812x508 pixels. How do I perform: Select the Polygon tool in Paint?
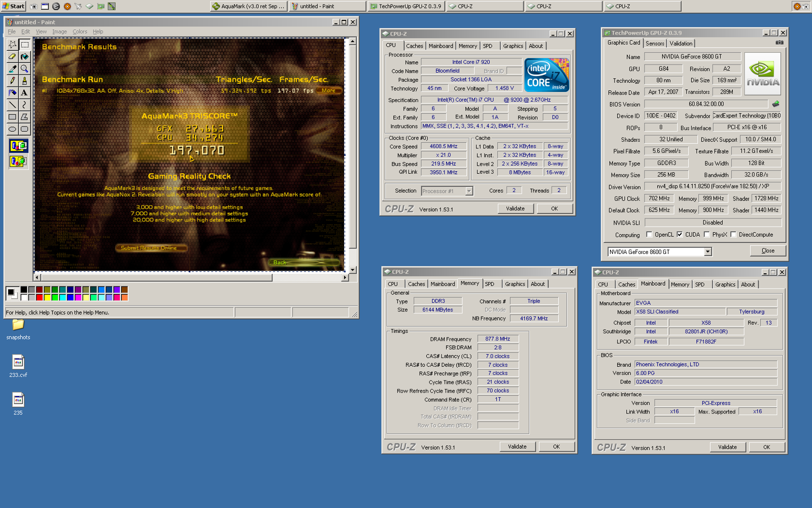[24, 117]
